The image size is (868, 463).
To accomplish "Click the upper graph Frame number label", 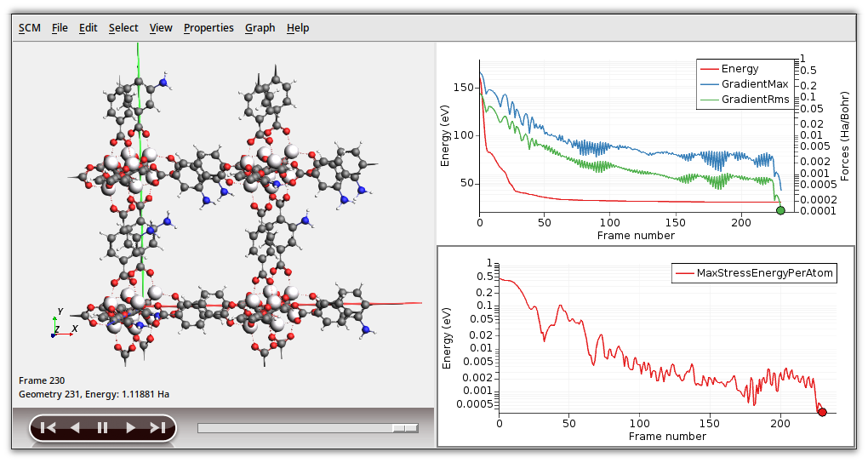I will 636,236.
